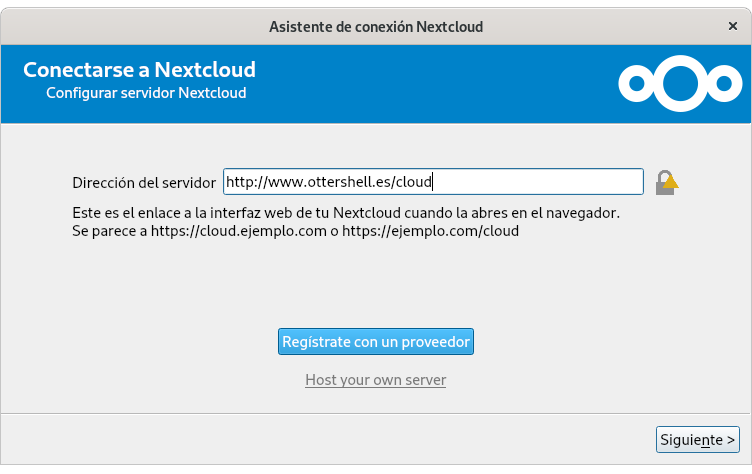
Task: Click the yellow warning triangle on the padlock
Action: point(671,181)
